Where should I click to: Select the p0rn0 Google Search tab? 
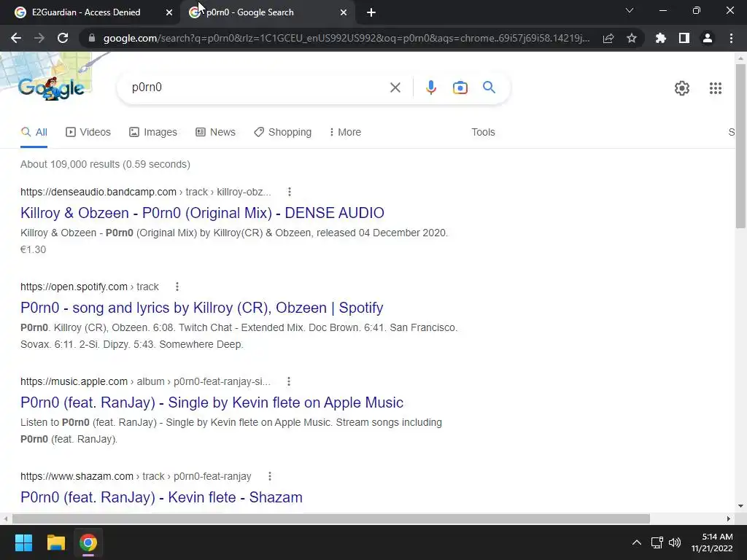(x=249, y=12)
